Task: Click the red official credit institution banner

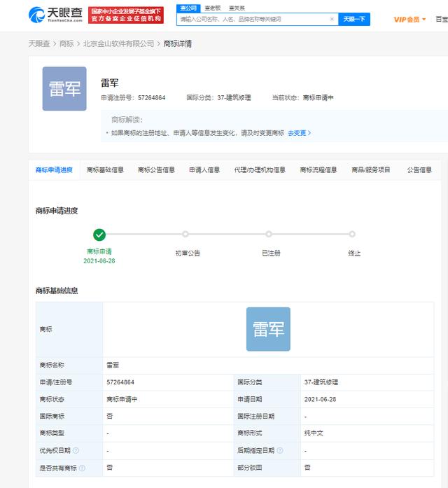Action: click(126, 15)
